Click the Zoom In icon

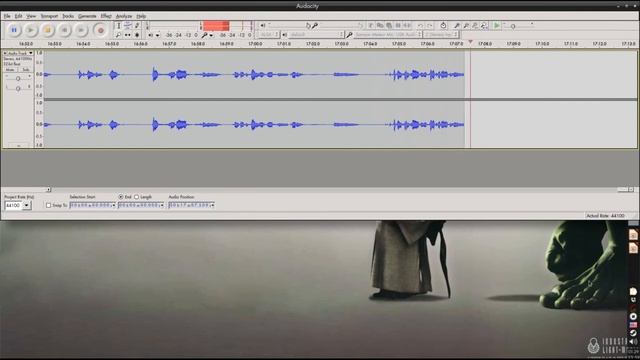tap(457, 26)
